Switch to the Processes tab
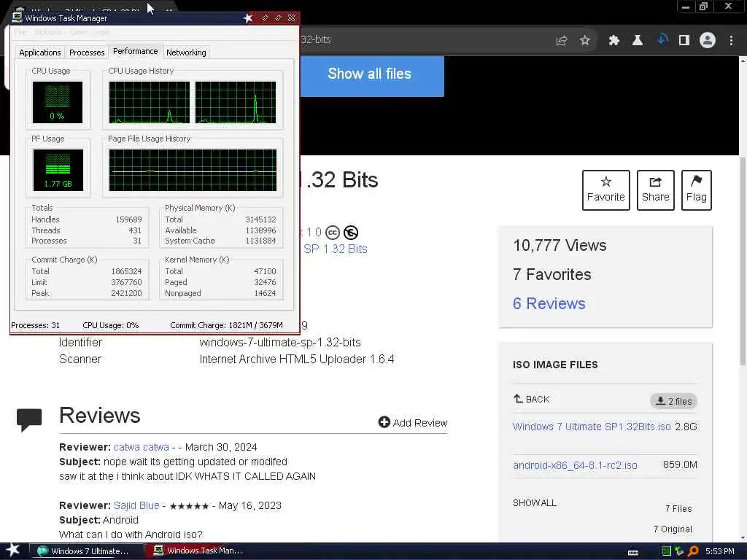Screen dimensions: 747x560 coord(87,52)
